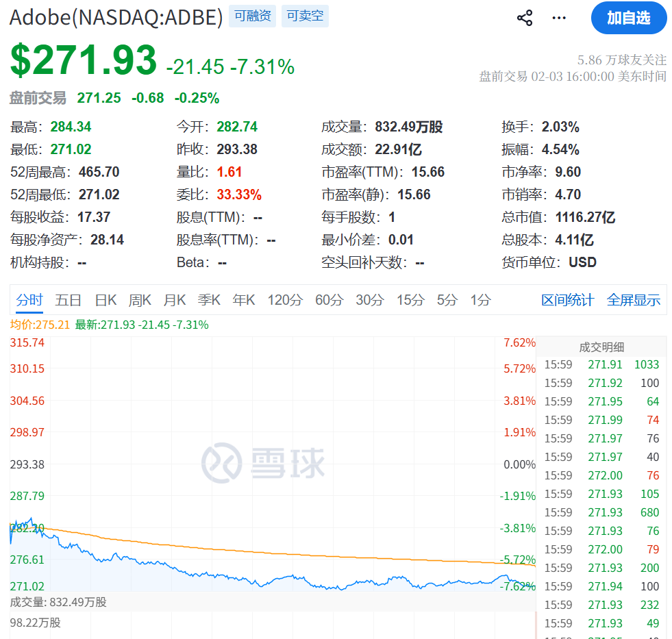Click the 委比 value 33.33%
672x639 pixels.
point(239,195)
